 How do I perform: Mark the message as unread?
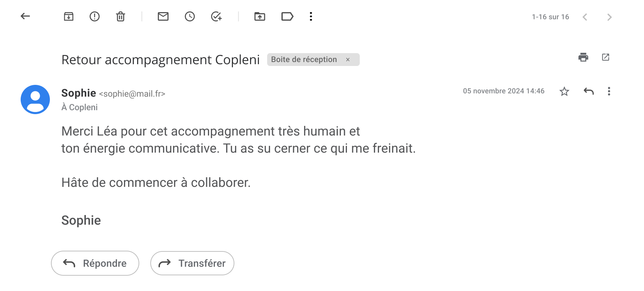pos(163,16)
